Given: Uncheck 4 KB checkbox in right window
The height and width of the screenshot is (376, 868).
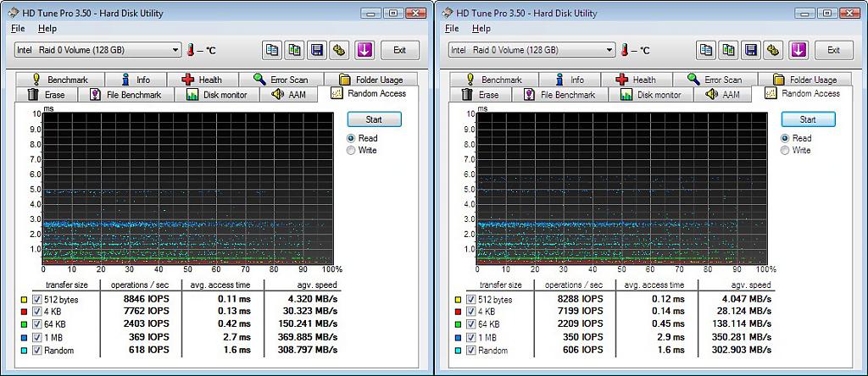Looking at the screenshot, I should 470,312.
